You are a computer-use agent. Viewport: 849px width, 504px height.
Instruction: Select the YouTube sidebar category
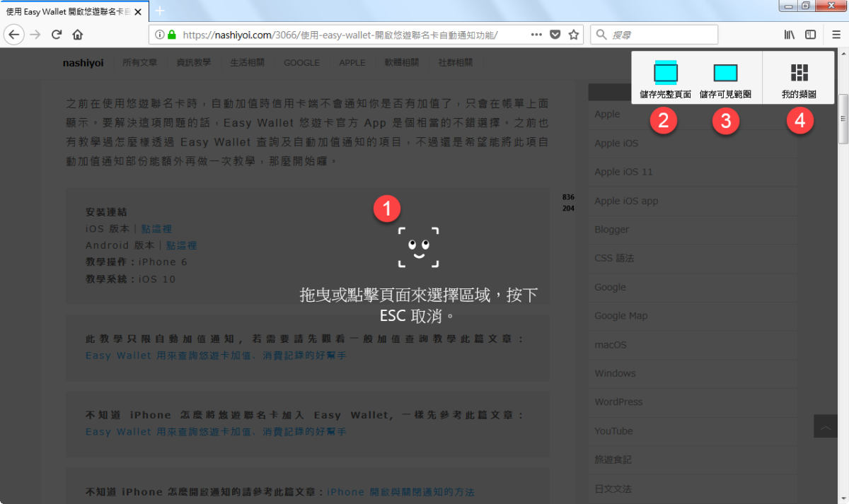613,430
